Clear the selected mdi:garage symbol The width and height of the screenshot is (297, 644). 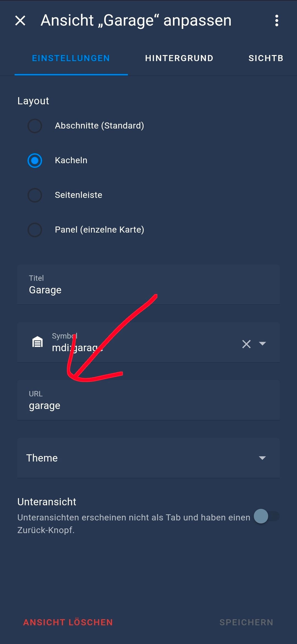(246, 344)
